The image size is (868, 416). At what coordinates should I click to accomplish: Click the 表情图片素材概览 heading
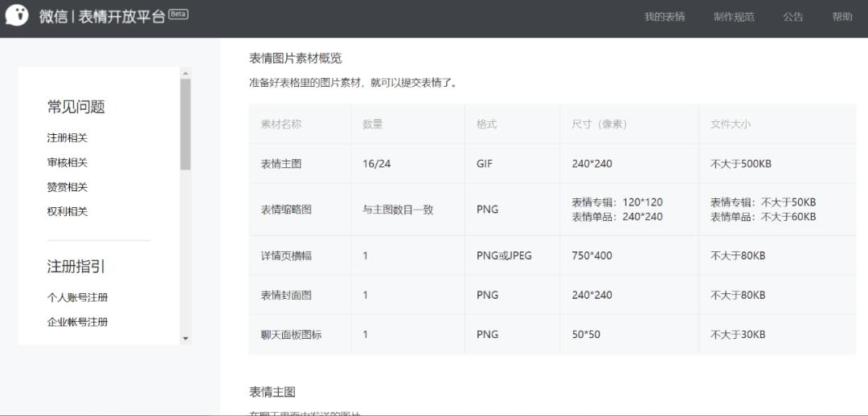point(296,59)
